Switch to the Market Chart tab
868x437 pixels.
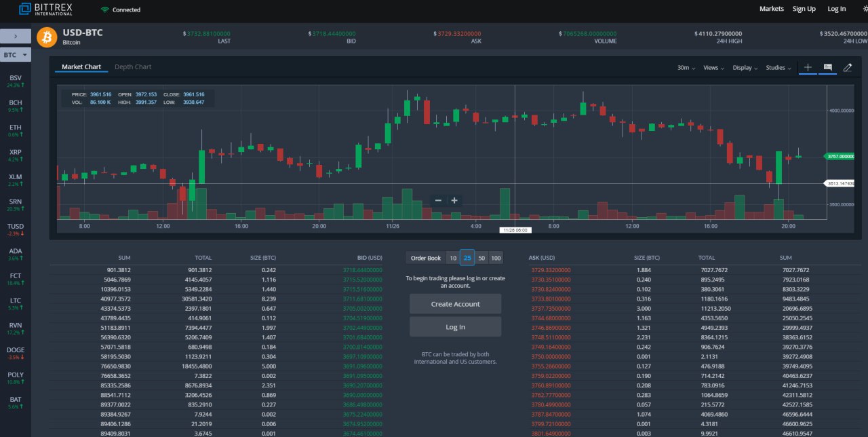(x=81, y=67)
